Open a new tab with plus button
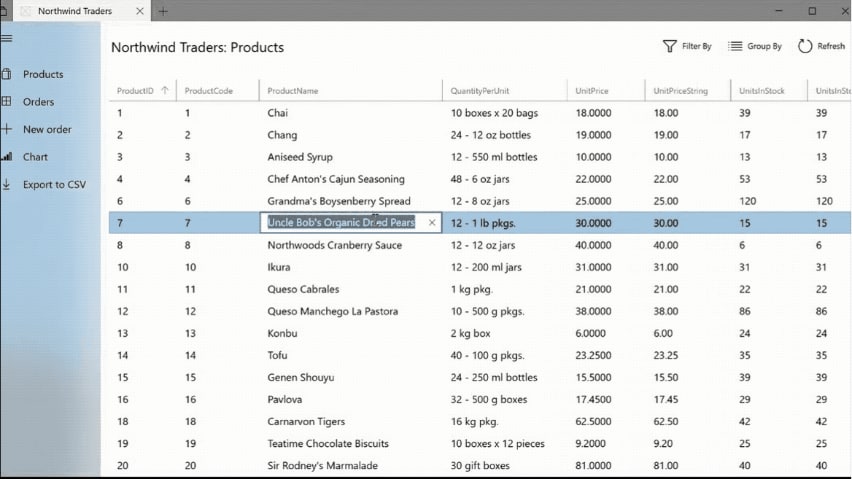This screenshot has height=479, width=852. click(x=163, y=11)
